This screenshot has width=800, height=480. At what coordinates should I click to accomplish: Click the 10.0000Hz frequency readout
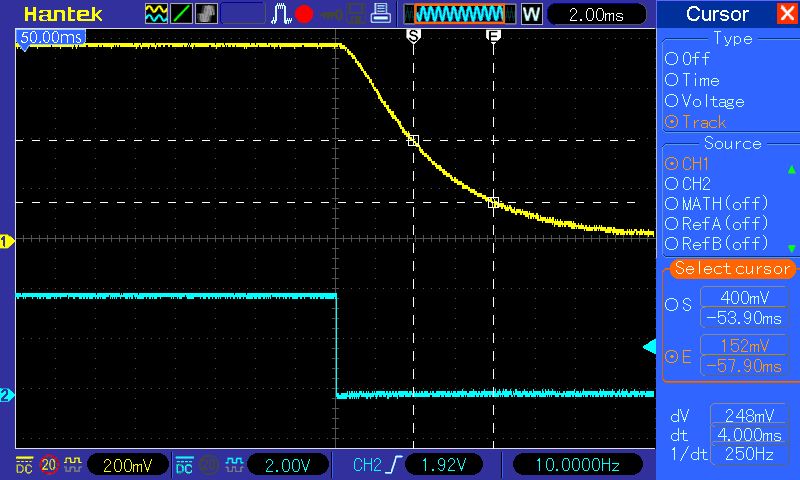coord(577,465)
